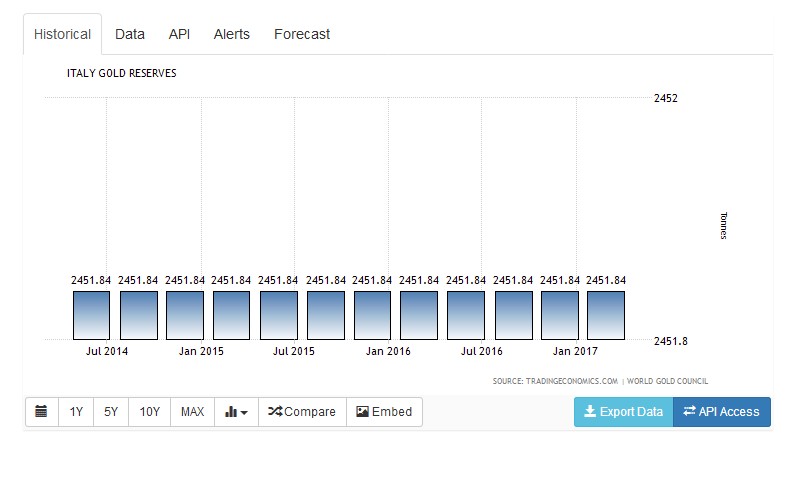Click the Embed image button
Image resolution: width=801 pixels, height=499 pixels.
tap(384, 412)
